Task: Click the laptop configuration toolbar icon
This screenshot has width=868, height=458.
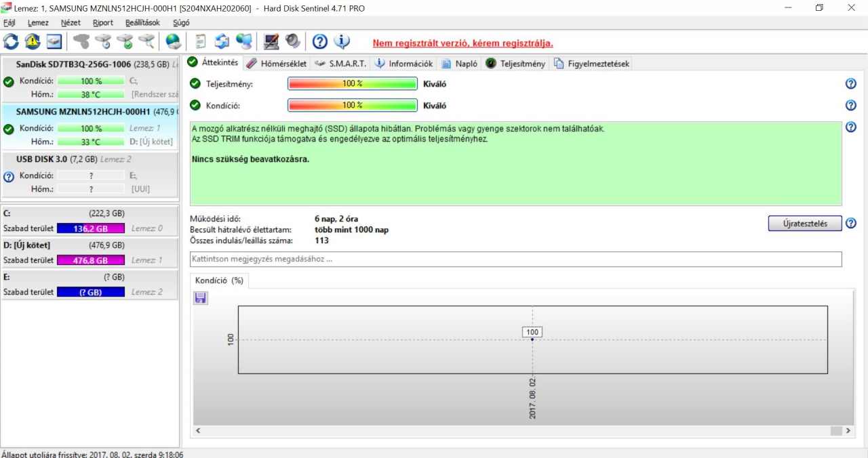Action: [x=271, y=42]
